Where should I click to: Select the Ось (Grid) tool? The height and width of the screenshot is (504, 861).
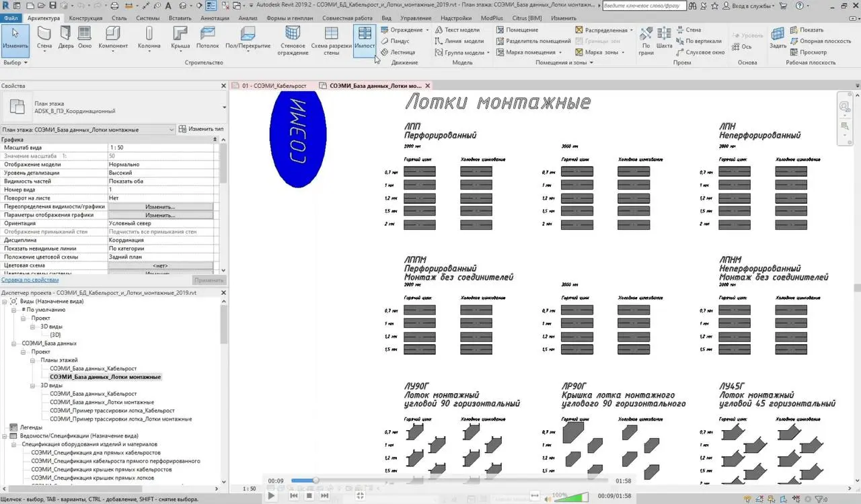(741, 46)
